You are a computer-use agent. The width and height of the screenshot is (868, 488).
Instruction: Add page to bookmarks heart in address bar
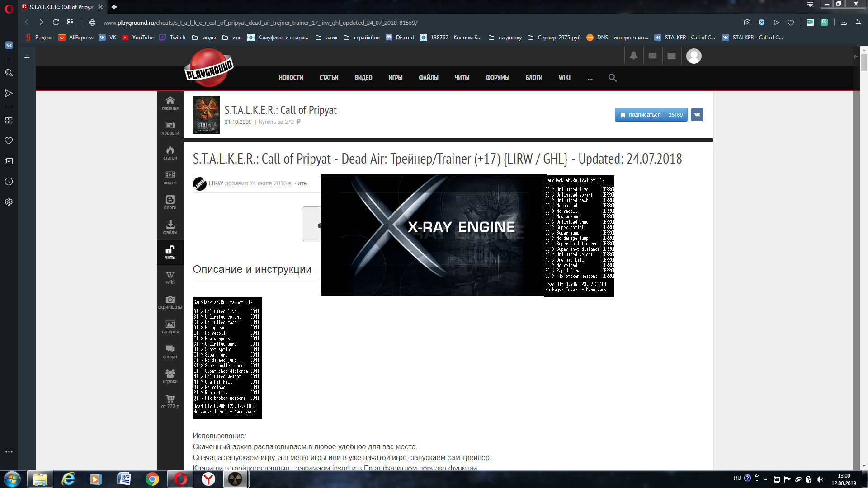pos(791,23)
